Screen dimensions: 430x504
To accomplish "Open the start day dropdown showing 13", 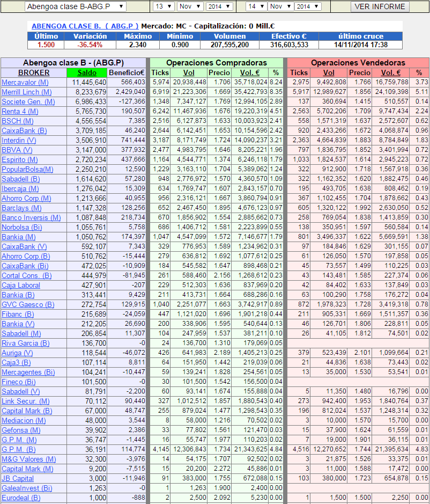I will 164,6.
